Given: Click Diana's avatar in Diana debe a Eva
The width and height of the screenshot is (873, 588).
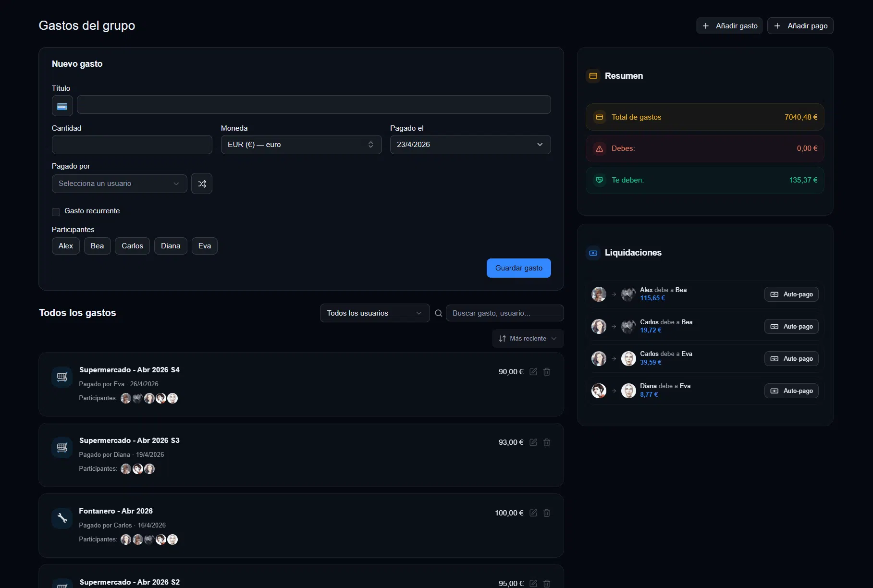Looking at the screenshot, I should pos(599,391).
